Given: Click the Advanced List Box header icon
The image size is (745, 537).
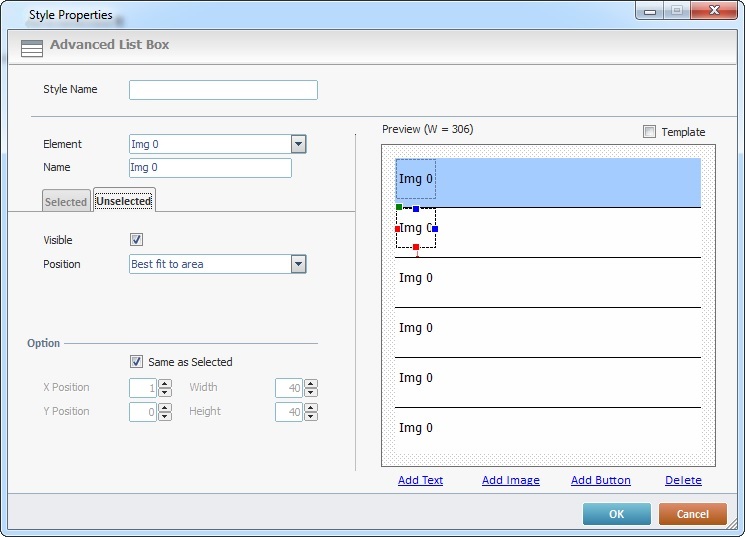Looking at the screenshot, I should pos(32,48).
